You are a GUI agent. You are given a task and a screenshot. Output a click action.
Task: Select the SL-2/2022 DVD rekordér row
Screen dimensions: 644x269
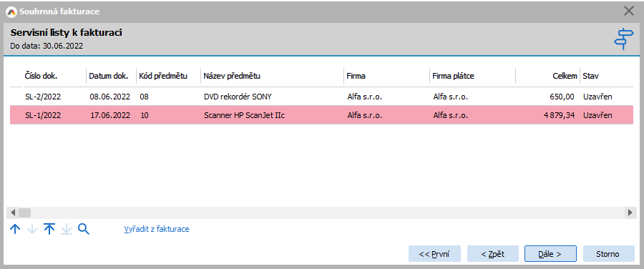pos(321,97)
